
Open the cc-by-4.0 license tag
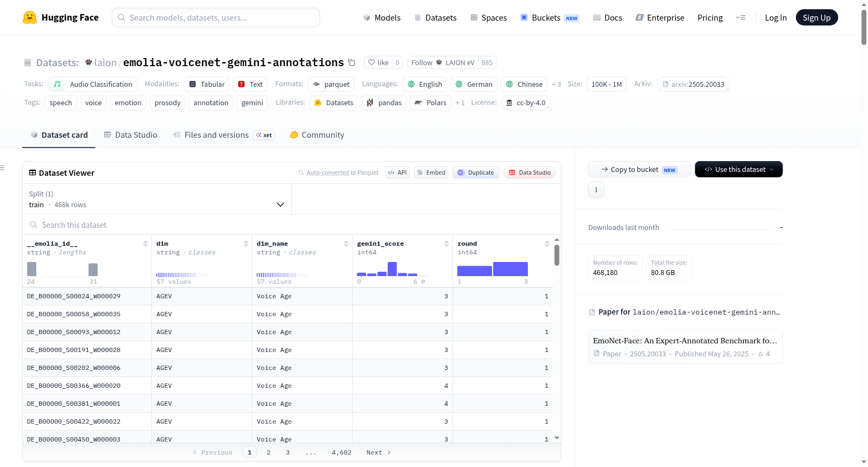tap(526, 103)
